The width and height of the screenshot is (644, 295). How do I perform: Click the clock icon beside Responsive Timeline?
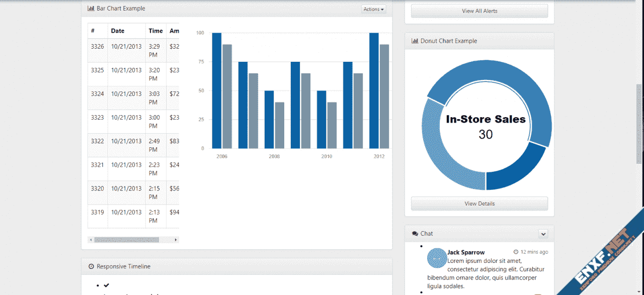tap(91, 266)
